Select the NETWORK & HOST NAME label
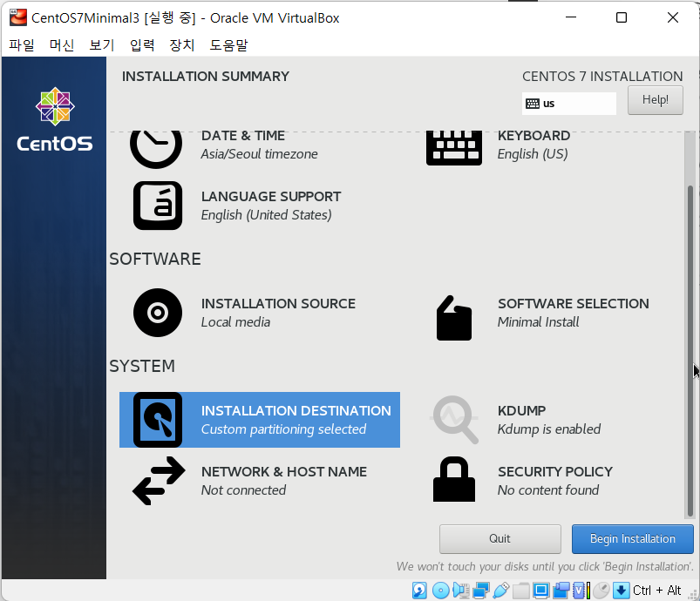 [284, 471]
